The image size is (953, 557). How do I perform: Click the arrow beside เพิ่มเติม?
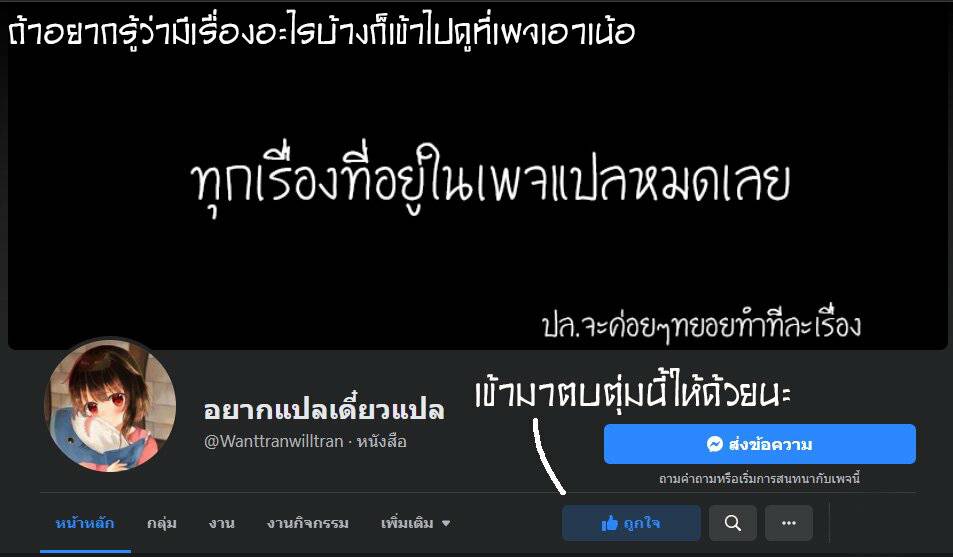[446, 523]
